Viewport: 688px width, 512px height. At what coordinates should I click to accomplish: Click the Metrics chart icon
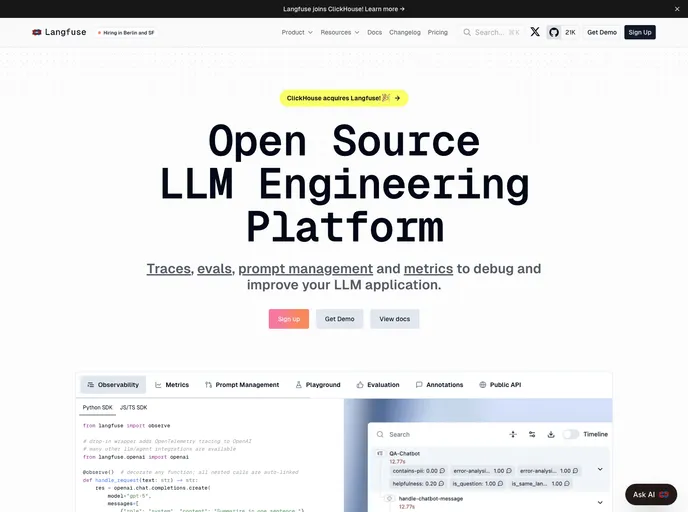[x=158, y=385]
